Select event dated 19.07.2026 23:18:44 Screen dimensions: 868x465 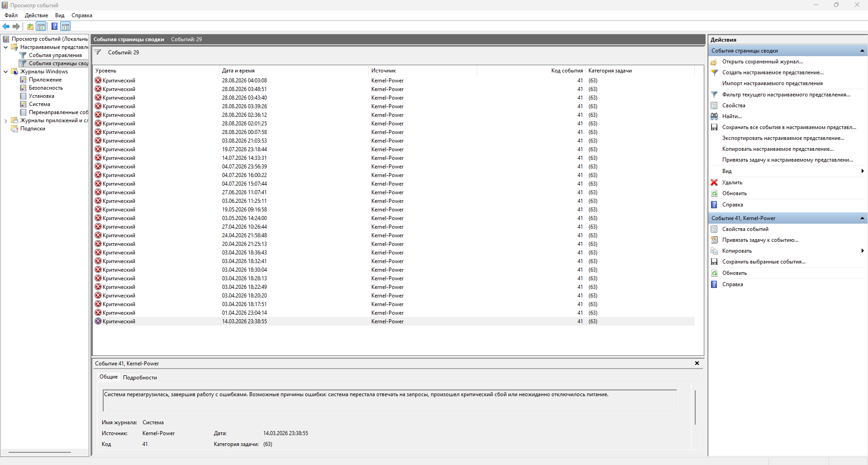pyautogui.click(x=394, y=149)
